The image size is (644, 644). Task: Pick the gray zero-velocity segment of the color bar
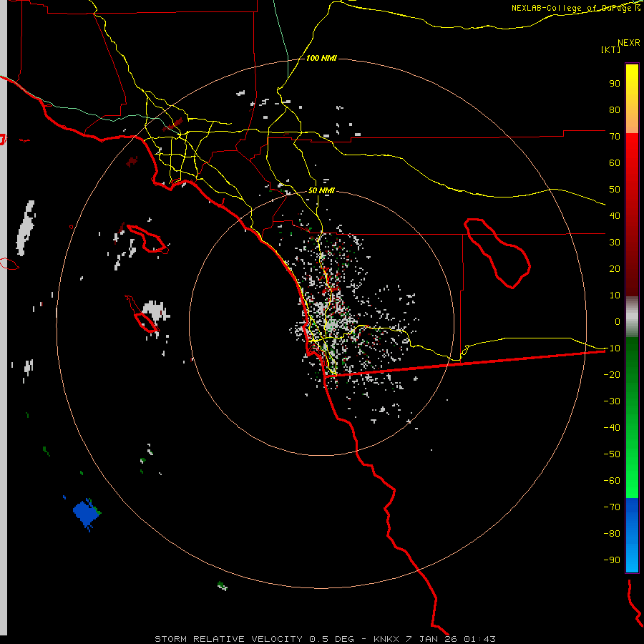pyautogui.click(x=632, y=317)
